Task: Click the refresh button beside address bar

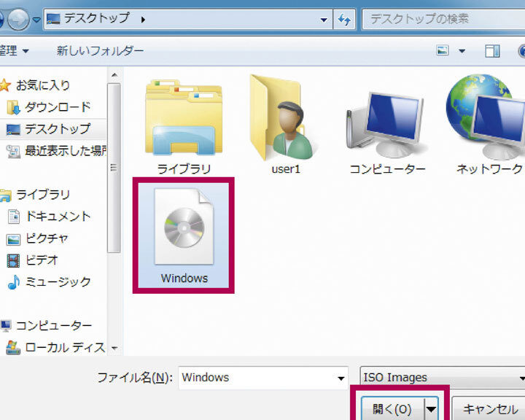Action: point(344,19)
